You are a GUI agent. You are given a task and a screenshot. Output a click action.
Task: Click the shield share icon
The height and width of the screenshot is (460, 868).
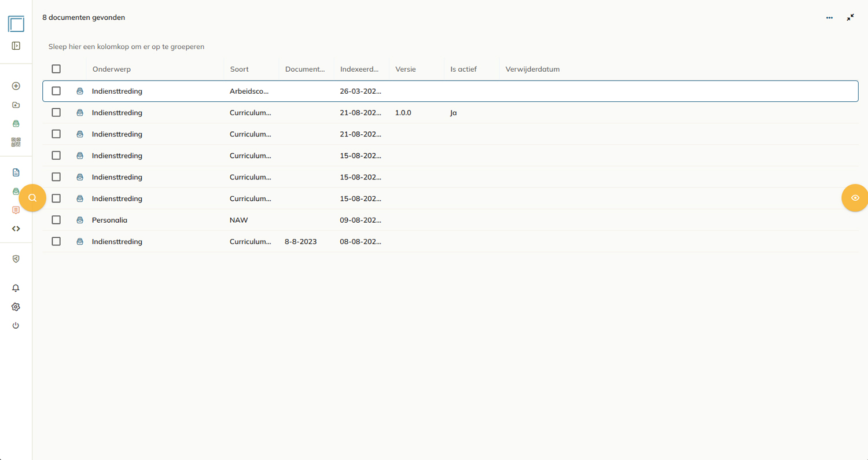pyautogui.click(x=16, y=259)
